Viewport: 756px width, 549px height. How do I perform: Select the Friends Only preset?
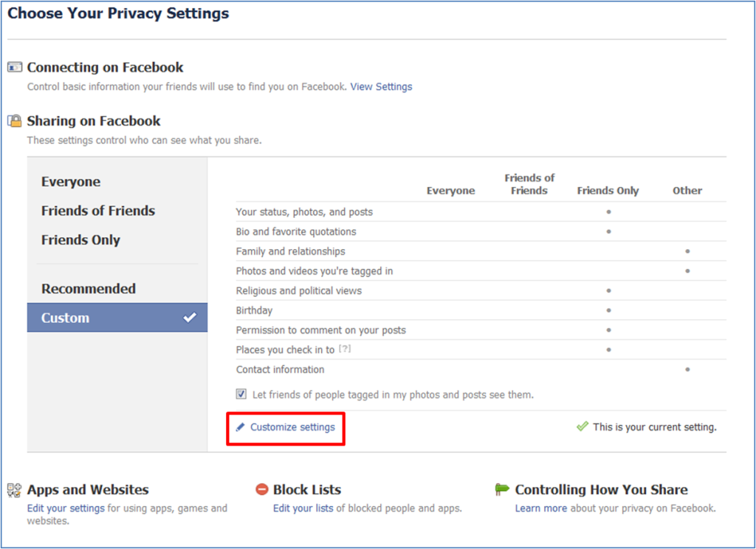coord(80,240)
